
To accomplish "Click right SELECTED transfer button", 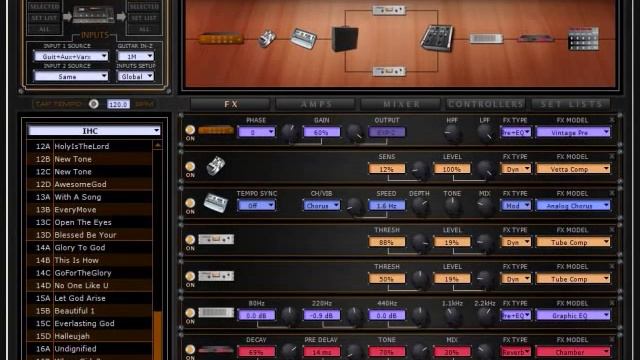I will pyautogui.click(x=144, y=7).
